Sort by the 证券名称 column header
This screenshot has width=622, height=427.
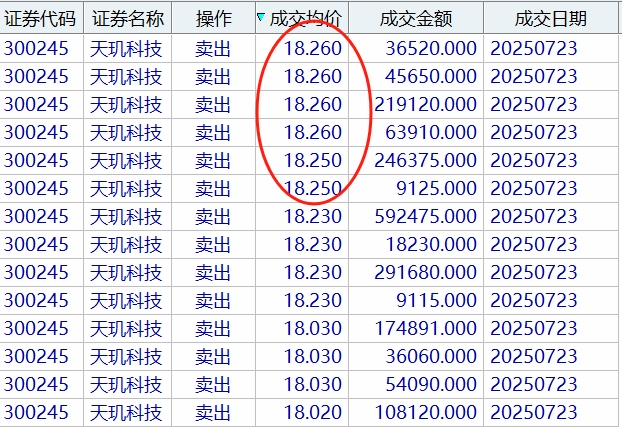coord(128,18)
